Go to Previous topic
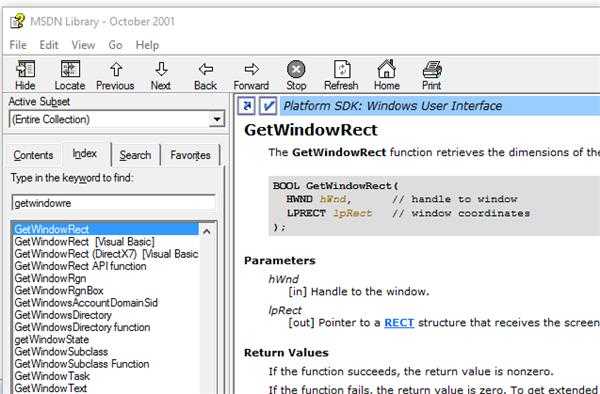Screen dimensions: 600x394 point(115,75)
